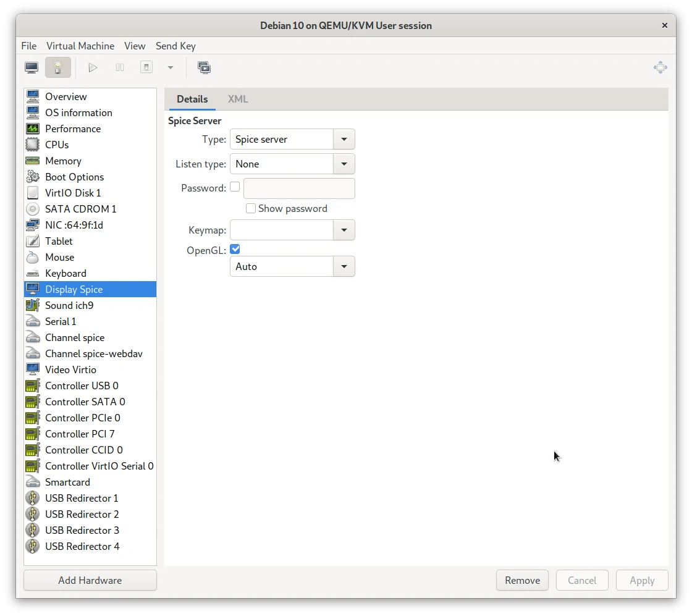Viewport: 692px width, 616px height.
Task: Open the OpenGL Auto device dropdown
Action: click(292, 266)
